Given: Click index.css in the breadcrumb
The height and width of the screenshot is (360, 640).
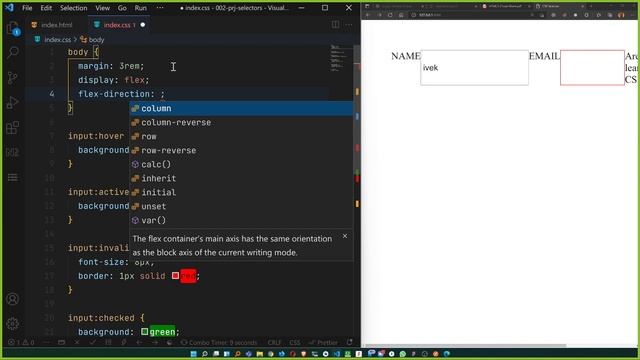Looking at the screenshot, I should 58,40.
